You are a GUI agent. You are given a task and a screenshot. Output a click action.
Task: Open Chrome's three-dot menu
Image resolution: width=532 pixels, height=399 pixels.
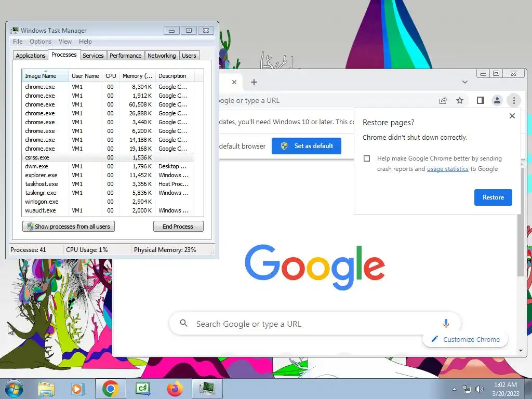[x=514, y=100]
